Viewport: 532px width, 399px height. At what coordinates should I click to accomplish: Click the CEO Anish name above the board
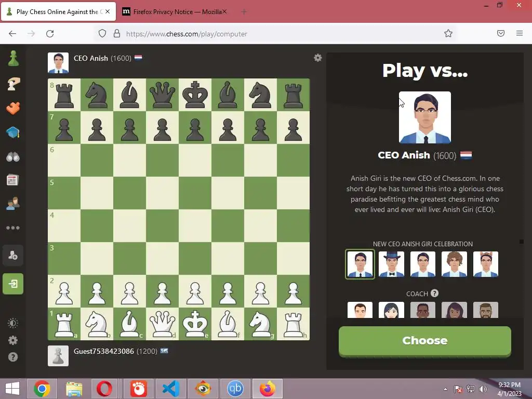[90, 58]
